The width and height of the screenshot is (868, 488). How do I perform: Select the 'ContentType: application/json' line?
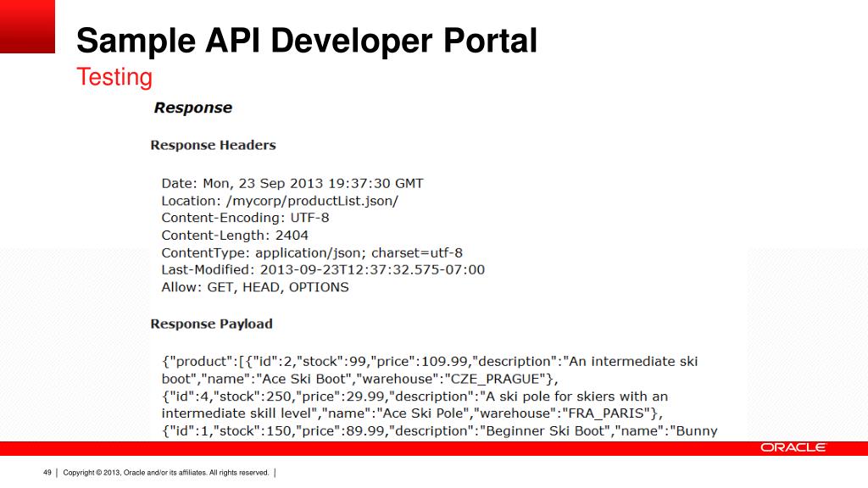coord(312,252)
